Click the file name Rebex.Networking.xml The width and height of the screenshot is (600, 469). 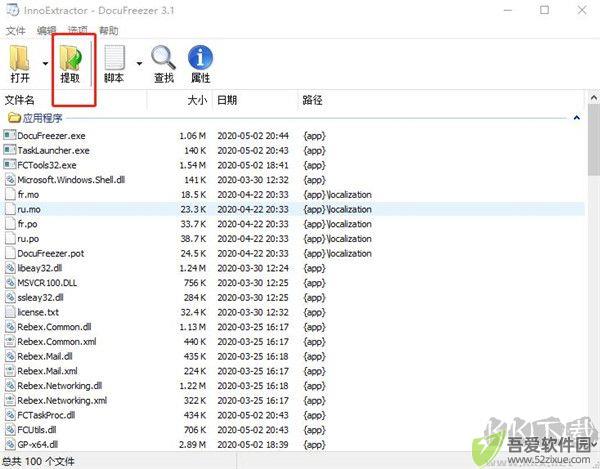tap(62, 401)
